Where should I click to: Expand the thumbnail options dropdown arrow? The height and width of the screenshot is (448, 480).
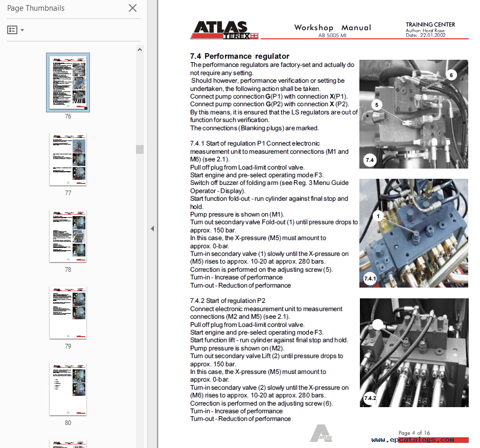click(22, 30)
